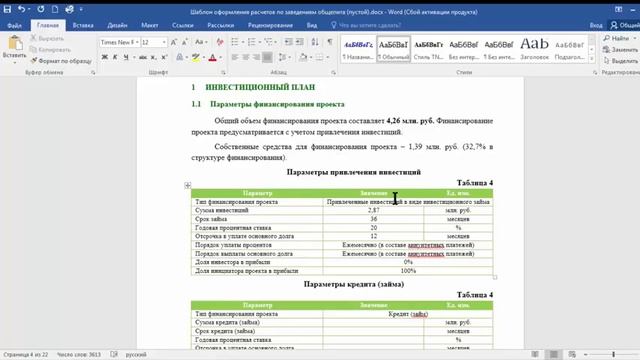Image resolution: width=640 pixels, height=360 pixels.
Task: Undo the last action
Action: tap(21, 9)
